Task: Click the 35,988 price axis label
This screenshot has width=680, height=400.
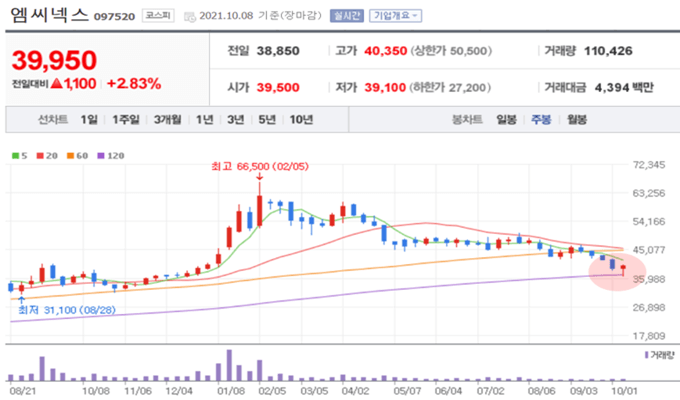Action: tap(649, 279)
